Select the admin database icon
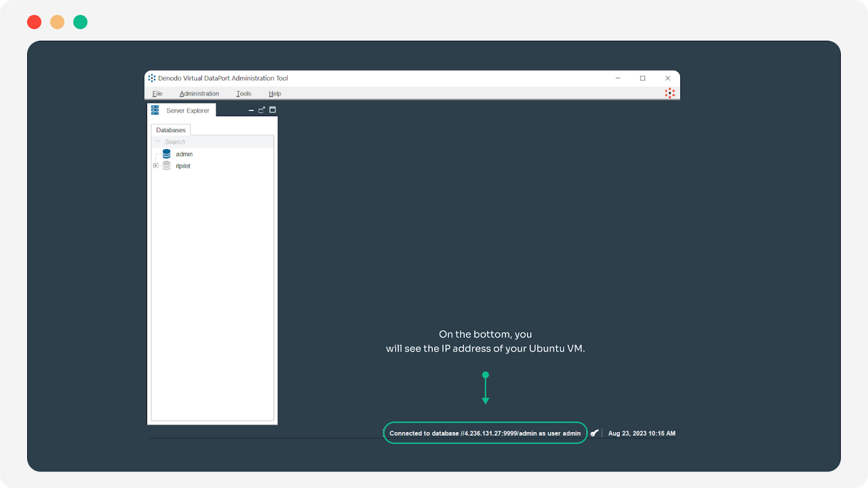 [x=167, y=154]
